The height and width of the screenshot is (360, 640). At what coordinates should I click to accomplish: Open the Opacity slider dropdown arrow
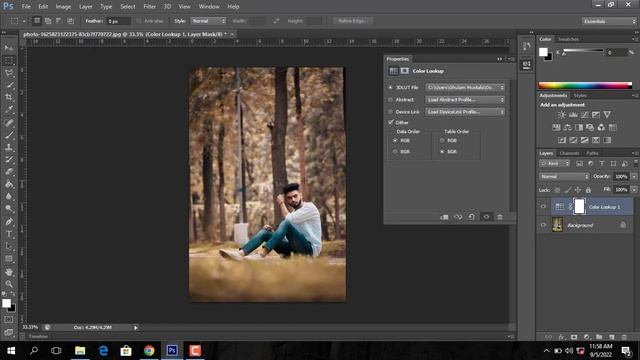[x=634, y=176]
